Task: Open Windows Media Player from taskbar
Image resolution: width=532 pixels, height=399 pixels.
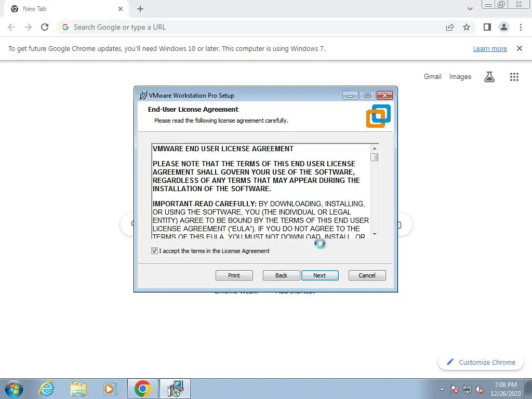Action: tap(110, 389)
